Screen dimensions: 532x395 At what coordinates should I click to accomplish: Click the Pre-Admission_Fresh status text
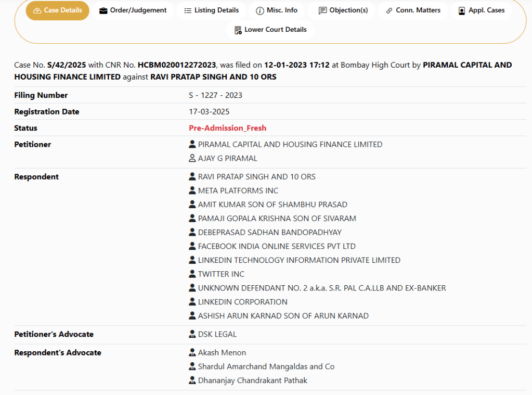pyautogui.click(x=227, y=128)
